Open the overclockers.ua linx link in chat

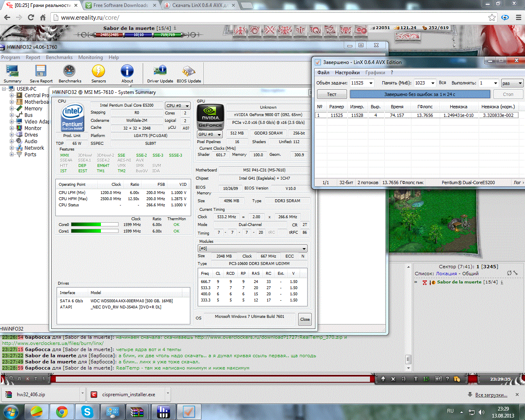(x=52, y=343)
